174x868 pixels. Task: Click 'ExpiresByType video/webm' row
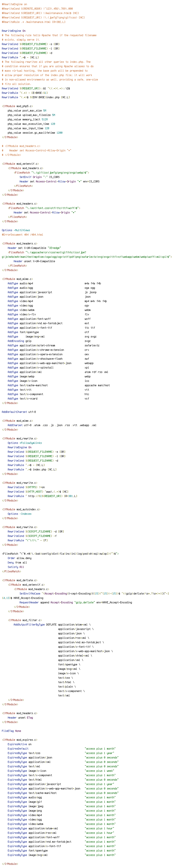(61, 824)
